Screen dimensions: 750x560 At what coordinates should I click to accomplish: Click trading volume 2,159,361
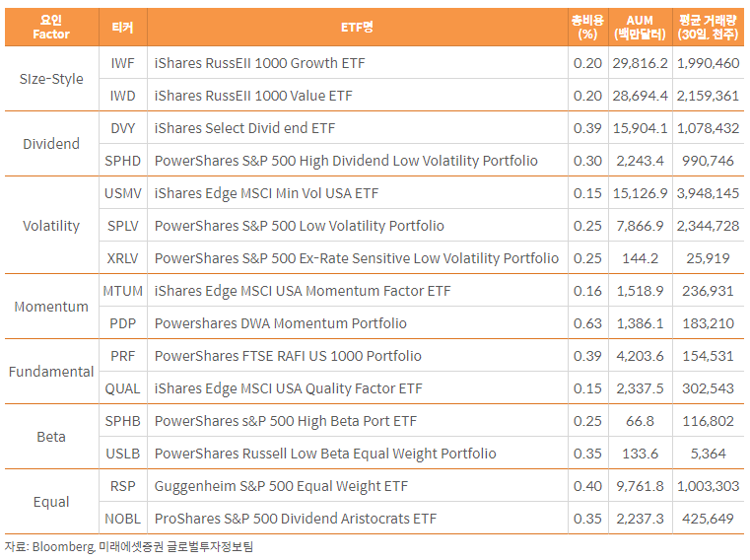[x=708, y=96]
